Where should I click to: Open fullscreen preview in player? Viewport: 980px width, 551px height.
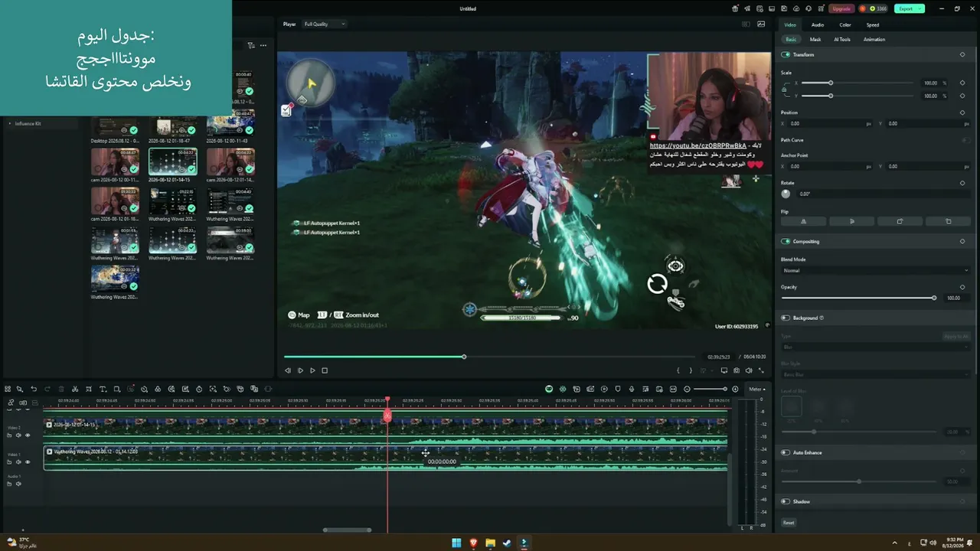pos(761,370)
